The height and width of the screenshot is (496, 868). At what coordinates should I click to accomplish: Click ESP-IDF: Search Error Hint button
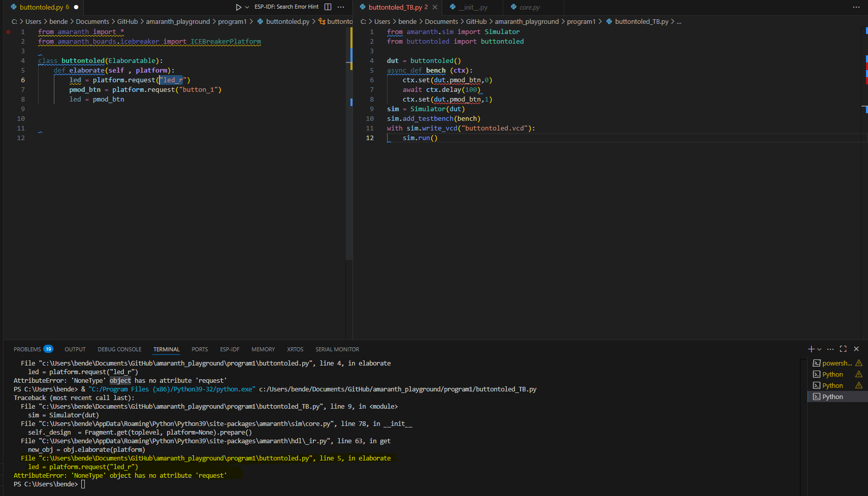click(286, 7)
